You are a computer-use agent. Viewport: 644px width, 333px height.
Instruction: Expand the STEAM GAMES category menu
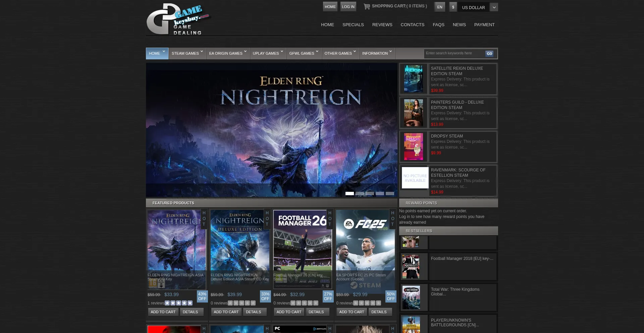point(187,53)
